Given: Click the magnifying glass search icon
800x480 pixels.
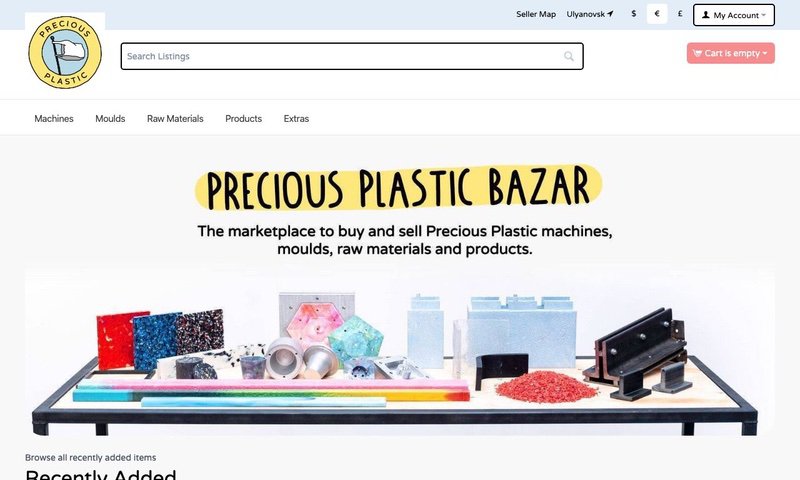Looking at the screenshot, I should coord(569,56).
